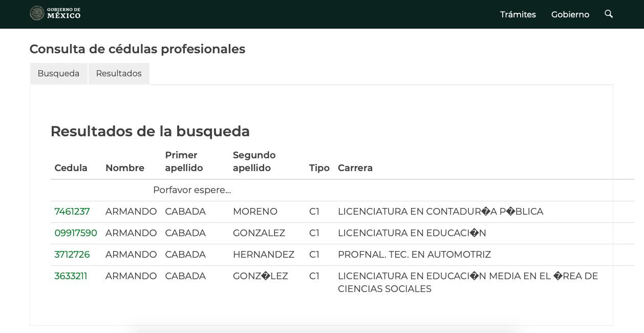
Task: Open cedula 3633211 details
Action: coord(71,276)
